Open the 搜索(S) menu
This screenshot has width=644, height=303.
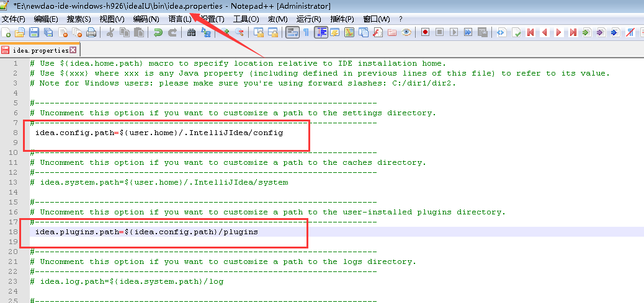79,19
